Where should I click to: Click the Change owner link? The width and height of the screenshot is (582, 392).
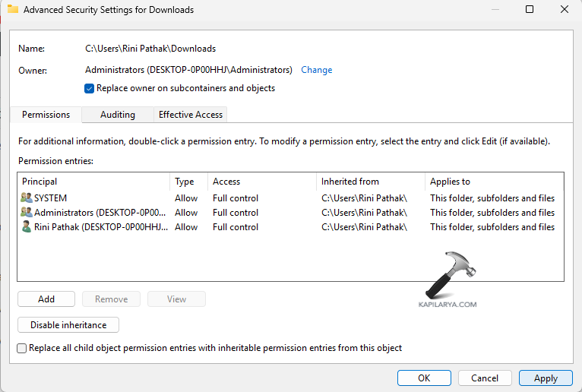pyautogui.click(x=317, y=70)
